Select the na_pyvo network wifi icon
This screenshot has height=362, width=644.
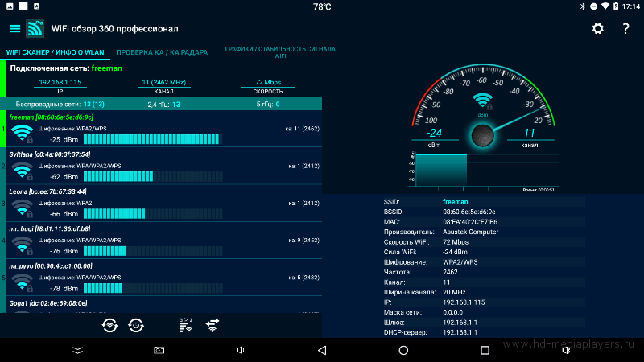click(x=23, y=282)
